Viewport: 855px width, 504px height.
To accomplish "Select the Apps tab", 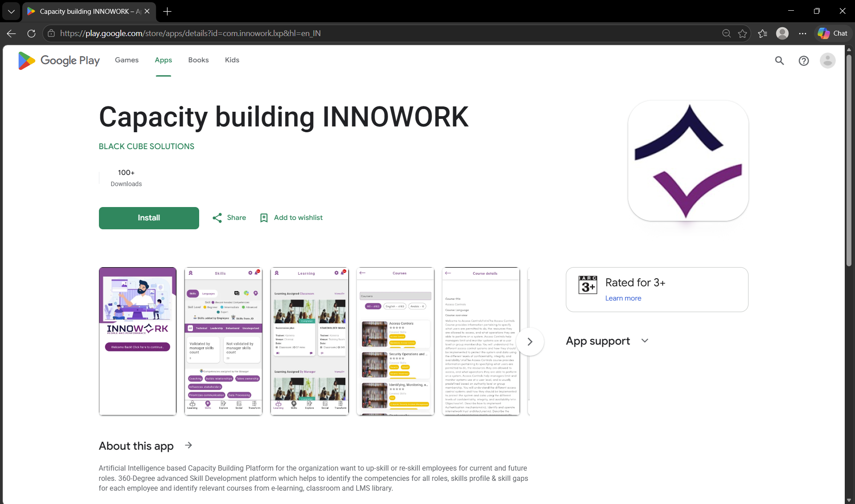I will tap(163, 60).
